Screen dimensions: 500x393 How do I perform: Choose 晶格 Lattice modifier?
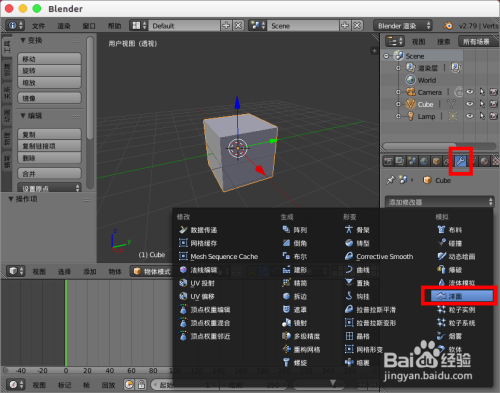click(357, 336)
